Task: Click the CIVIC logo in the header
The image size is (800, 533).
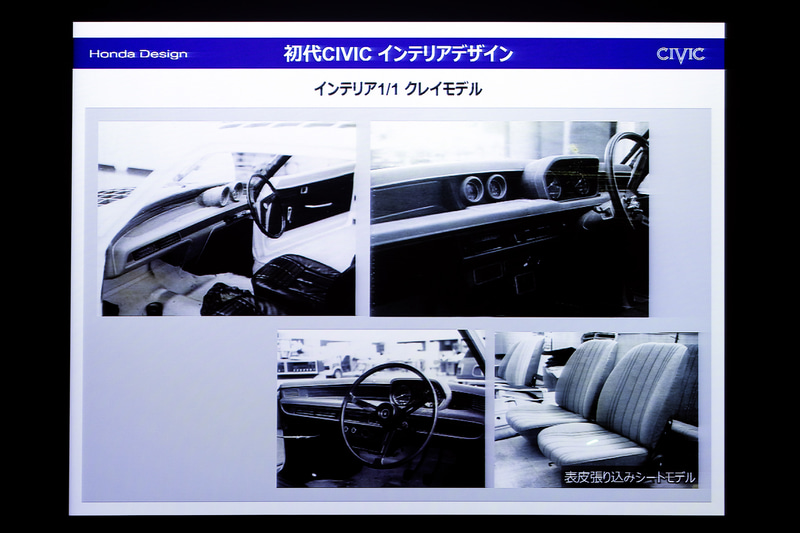Action: pos(680,54)
